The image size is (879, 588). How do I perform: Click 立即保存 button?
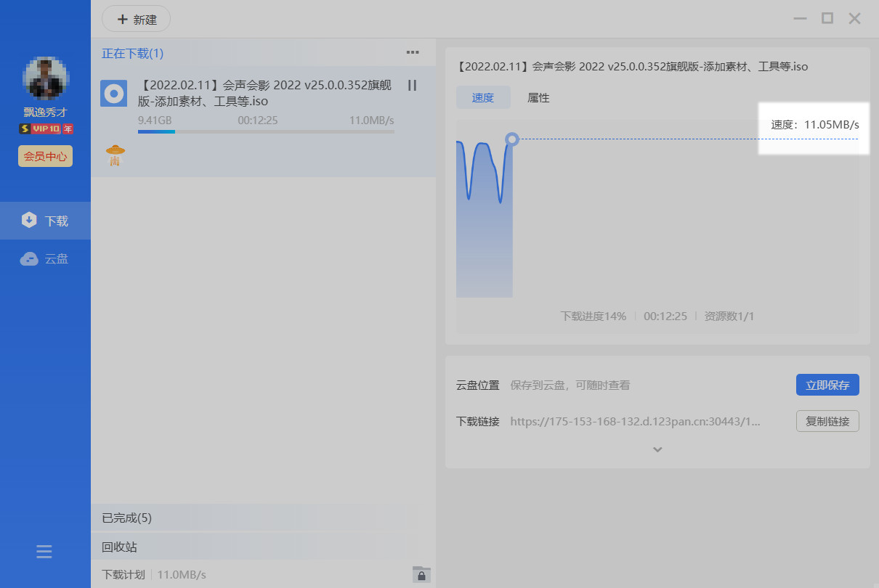(x=827, y=385)
